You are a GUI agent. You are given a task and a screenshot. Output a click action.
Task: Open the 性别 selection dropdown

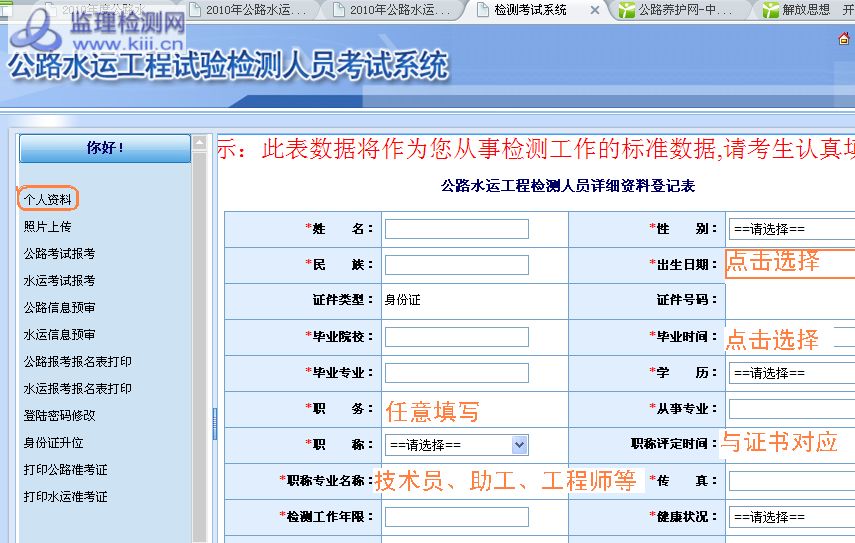(x=791, y=229)
